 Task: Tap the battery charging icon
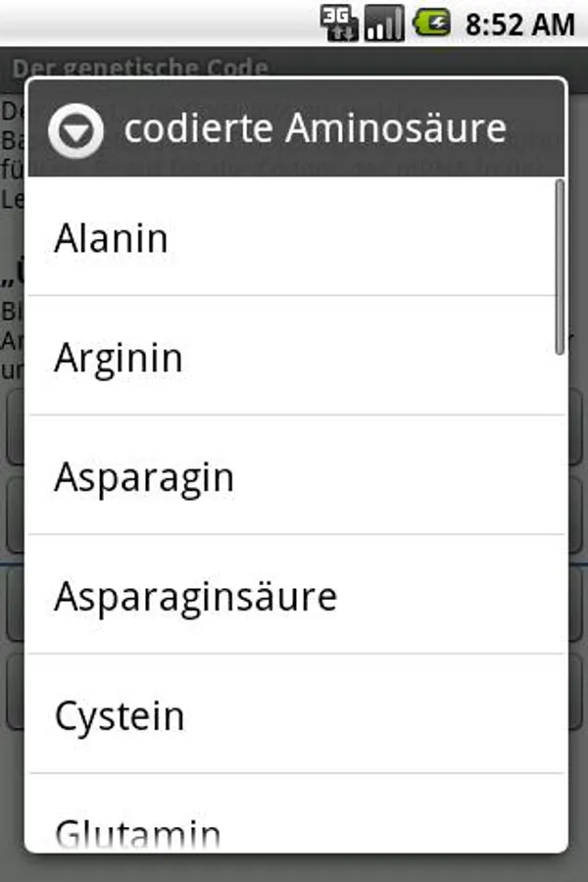431,23
